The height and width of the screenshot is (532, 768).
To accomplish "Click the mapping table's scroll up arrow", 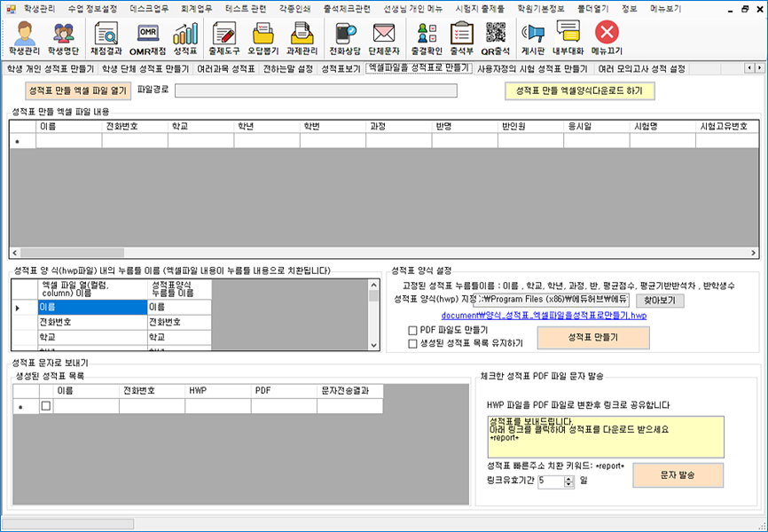I will click(373, 286).
